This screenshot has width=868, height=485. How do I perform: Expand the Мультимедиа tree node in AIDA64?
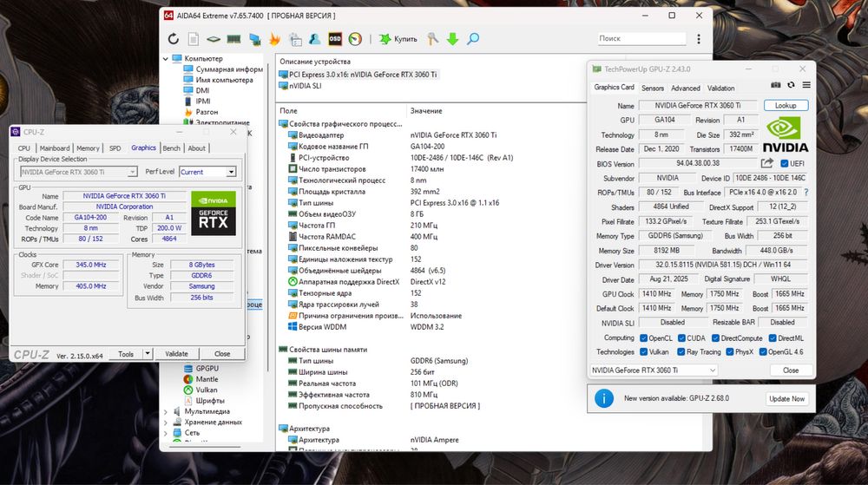click(166, 411)
